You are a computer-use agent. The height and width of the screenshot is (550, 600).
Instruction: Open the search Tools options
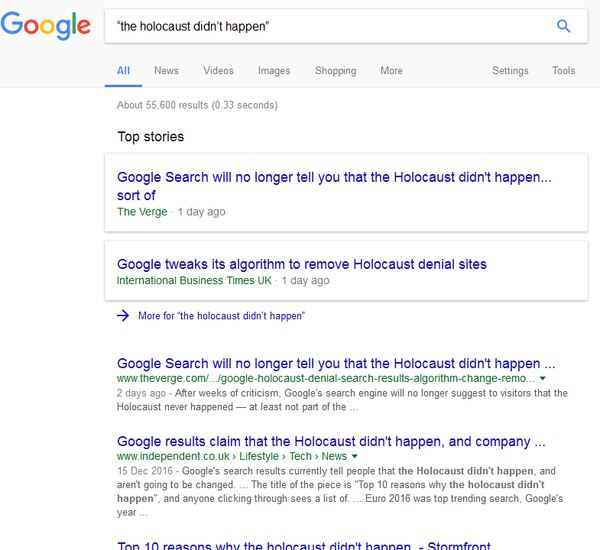tap(563, 71)
